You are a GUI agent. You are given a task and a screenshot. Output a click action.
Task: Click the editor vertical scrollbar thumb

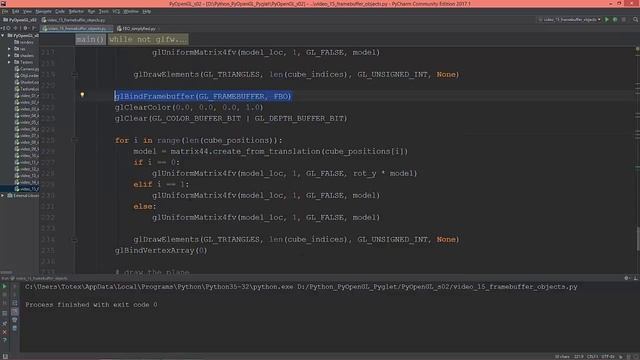point(638,239)
